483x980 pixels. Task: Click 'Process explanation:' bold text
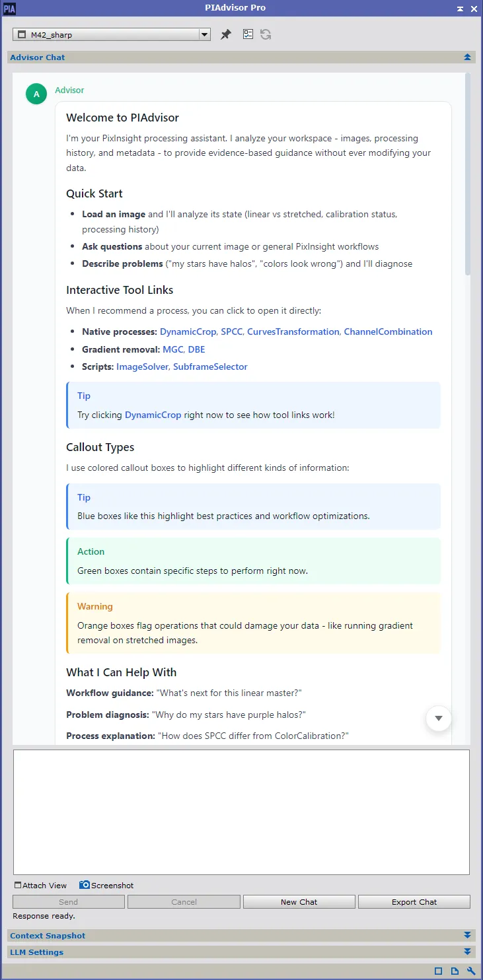(110, 736)
